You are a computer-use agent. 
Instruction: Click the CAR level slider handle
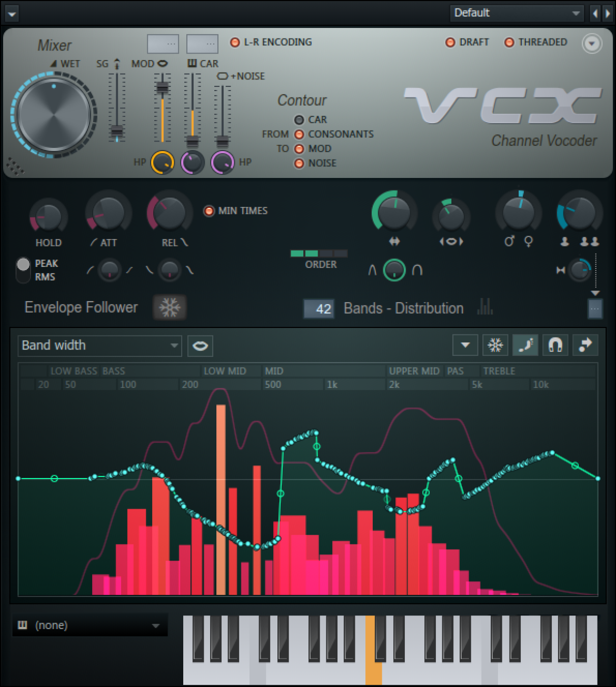pyautogui.click(x=193, y=141)
